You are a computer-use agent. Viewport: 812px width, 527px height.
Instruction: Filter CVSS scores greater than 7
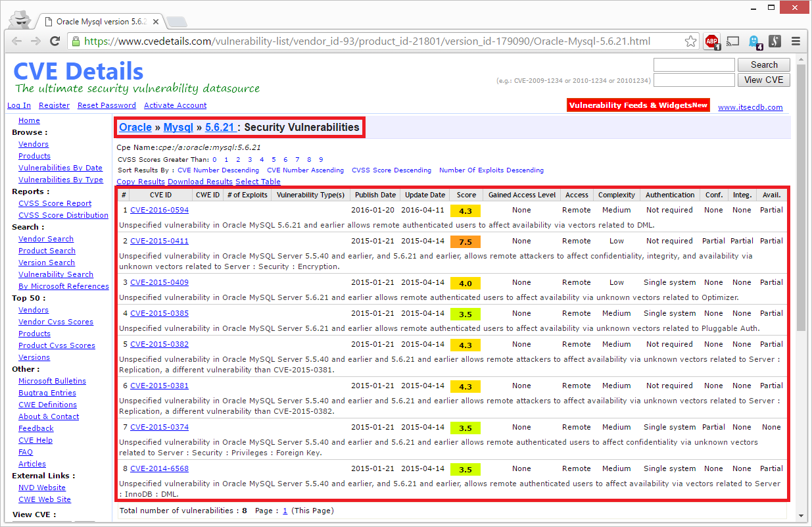(x=297, y=159)
